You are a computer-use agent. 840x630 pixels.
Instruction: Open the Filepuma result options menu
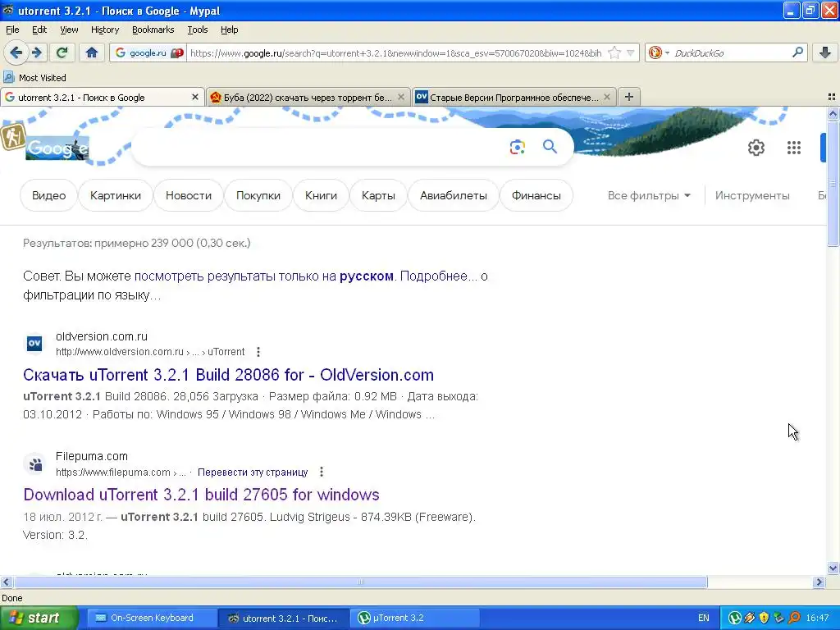pyautogui.click(x=322, y=472)
